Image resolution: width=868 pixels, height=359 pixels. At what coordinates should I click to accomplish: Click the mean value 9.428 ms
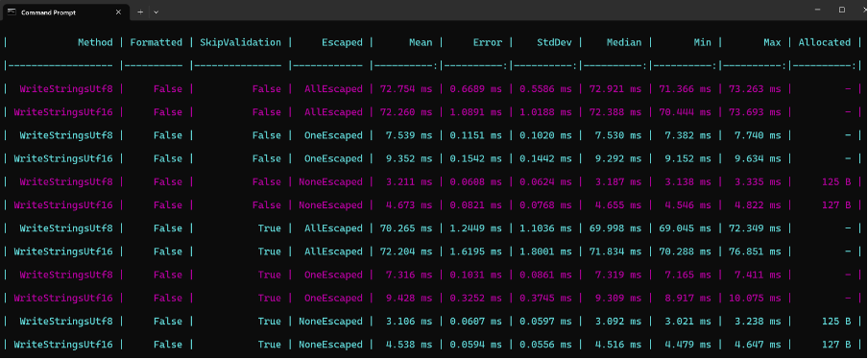tap(409, 299)
